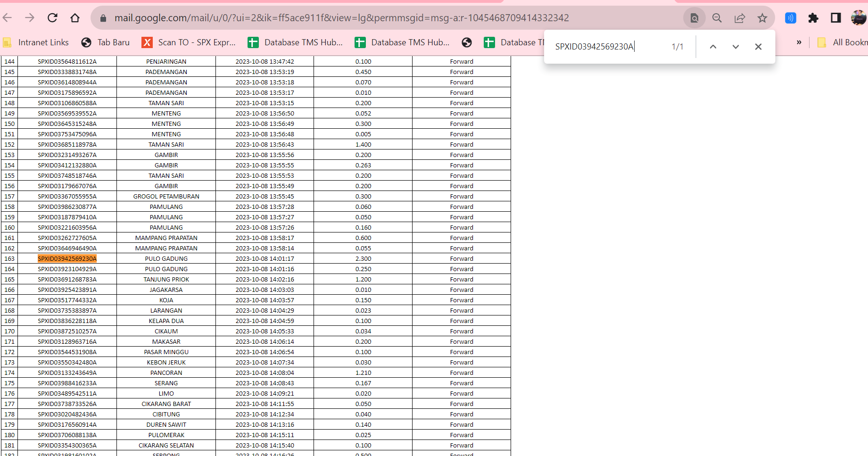Open the blue audio extension icon
The image size is (868, 456).
pyautogui.click(x=791, y=18)
